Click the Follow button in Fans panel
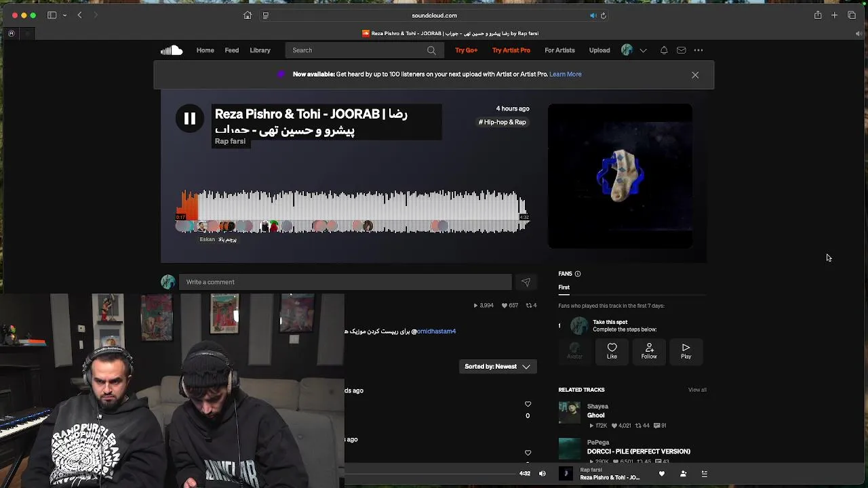868x488 pixels. 649,351
